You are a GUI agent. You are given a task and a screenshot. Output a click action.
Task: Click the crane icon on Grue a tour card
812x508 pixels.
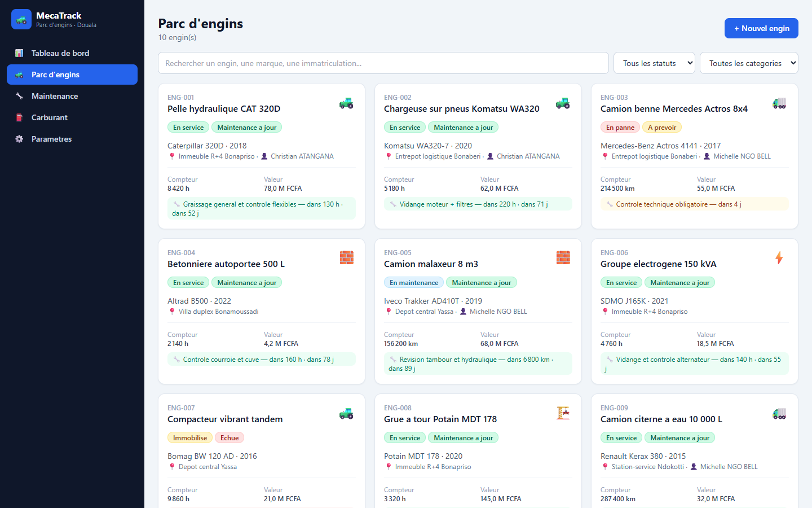(563, 413)
